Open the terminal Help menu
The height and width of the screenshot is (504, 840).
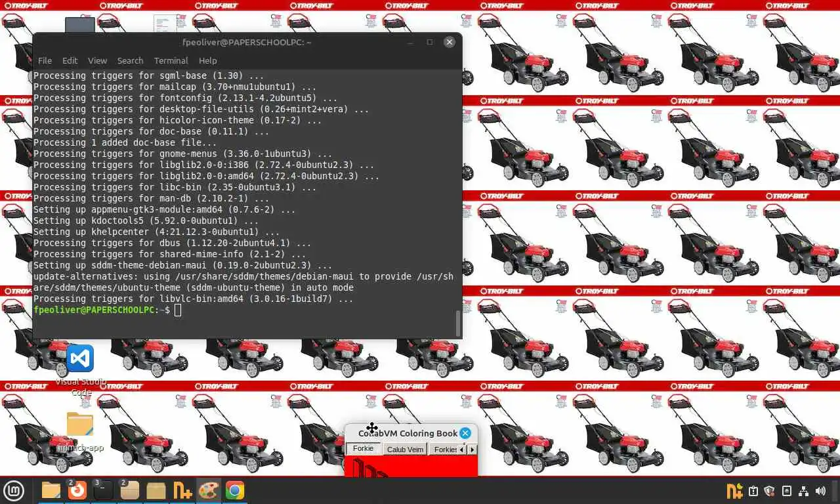click(207, 60)
